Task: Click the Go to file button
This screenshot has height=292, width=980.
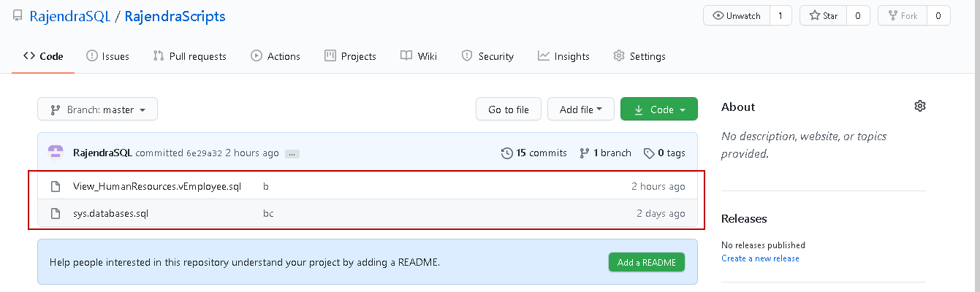Action: click(x=508, y=109)
